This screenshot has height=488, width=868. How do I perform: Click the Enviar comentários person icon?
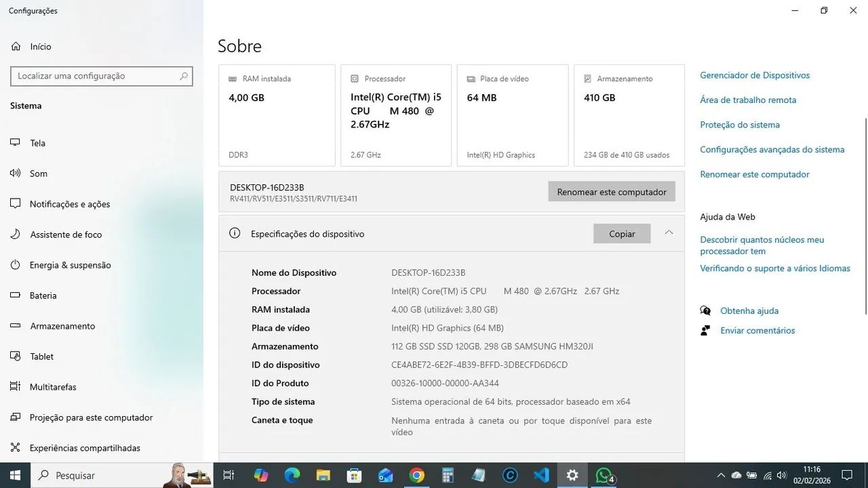705,331
